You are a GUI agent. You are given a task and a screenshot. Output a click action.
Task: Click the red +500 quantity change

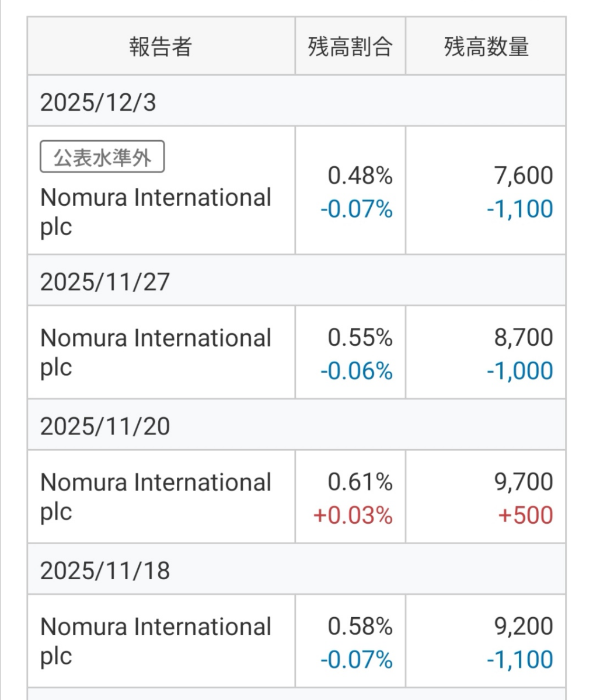(x=525, y=516)
